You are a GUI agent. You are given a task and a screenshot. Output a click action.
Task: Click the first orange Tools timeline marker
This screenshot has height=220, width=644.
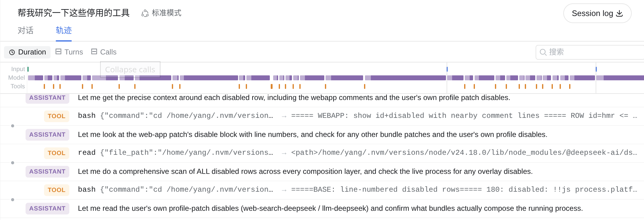pyautogui.click(x=44, y=86)
